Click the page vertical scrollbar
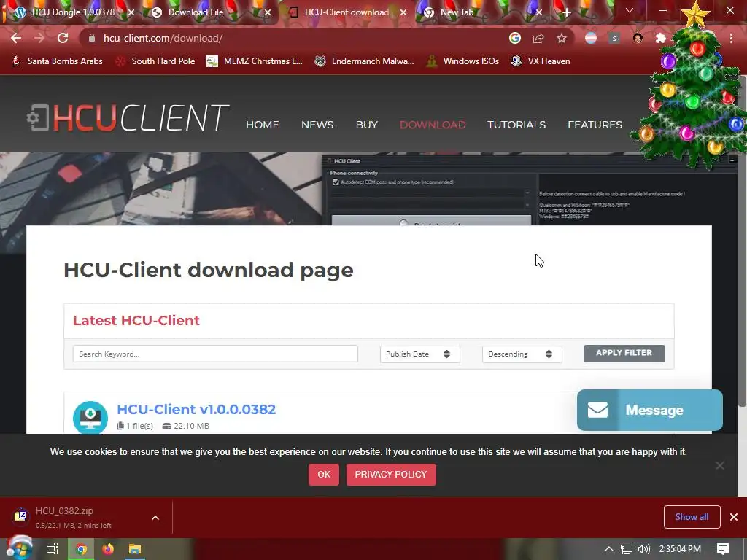 coord(742,241)
